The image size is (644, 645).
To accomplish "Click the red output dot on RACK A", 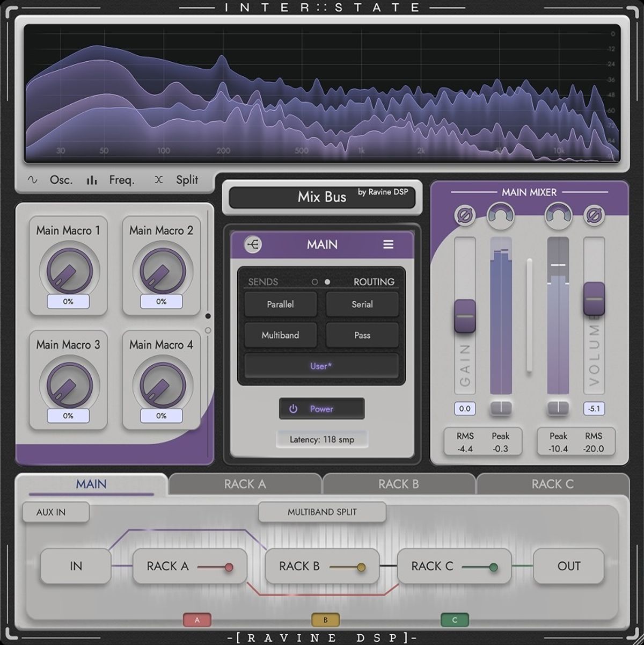I will (229, 567).
